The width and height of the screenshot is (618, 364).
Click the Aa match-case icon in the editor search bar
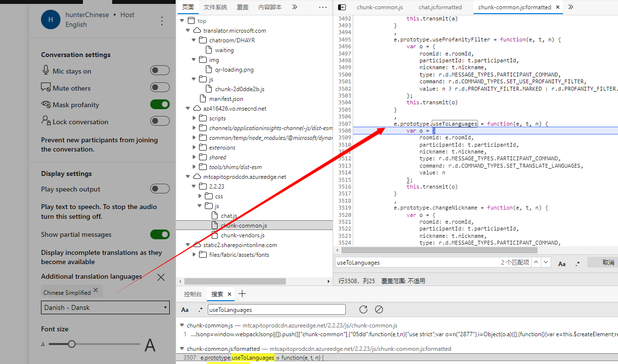(x=561, y=264)
